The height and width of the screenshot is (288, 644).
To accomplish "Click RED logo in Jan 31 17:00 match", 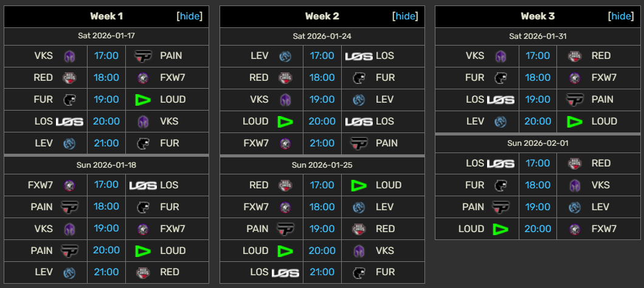I will click(574, 56).
